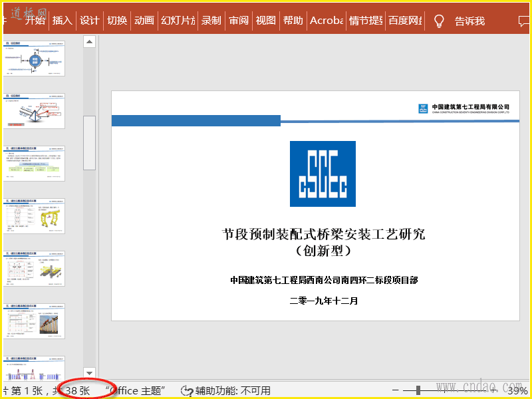Open the 开始 ribbon tab

pyautogui.click(x=35, y=21)
